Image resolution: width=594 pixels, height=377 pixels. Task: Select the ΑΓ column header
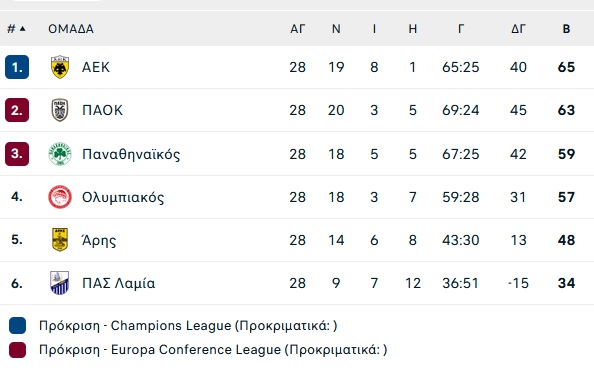click(297, 29)
